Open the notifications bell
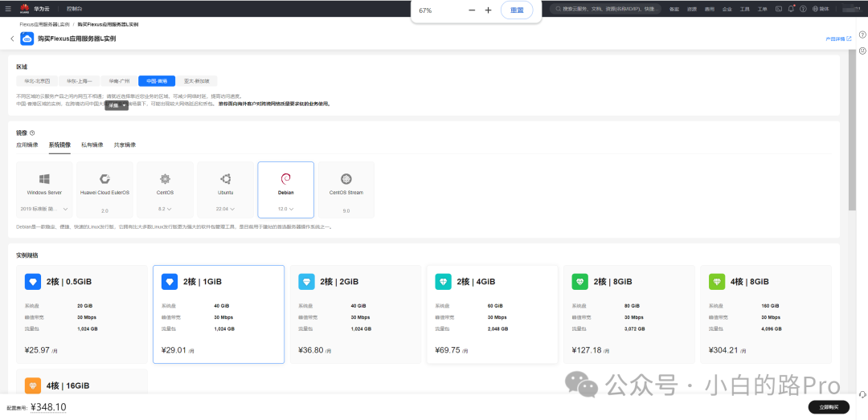The image size is (868, 420). [x=791, y=9]
